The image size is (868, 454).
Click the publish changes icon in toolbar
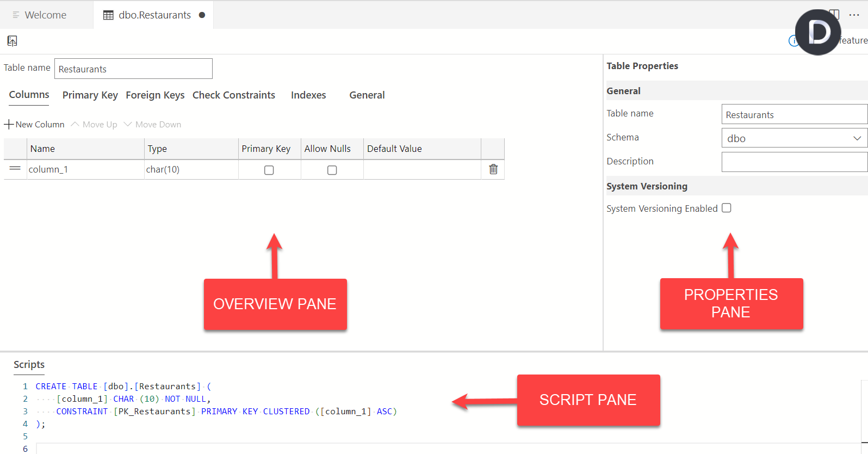click(x=12, y=41)
